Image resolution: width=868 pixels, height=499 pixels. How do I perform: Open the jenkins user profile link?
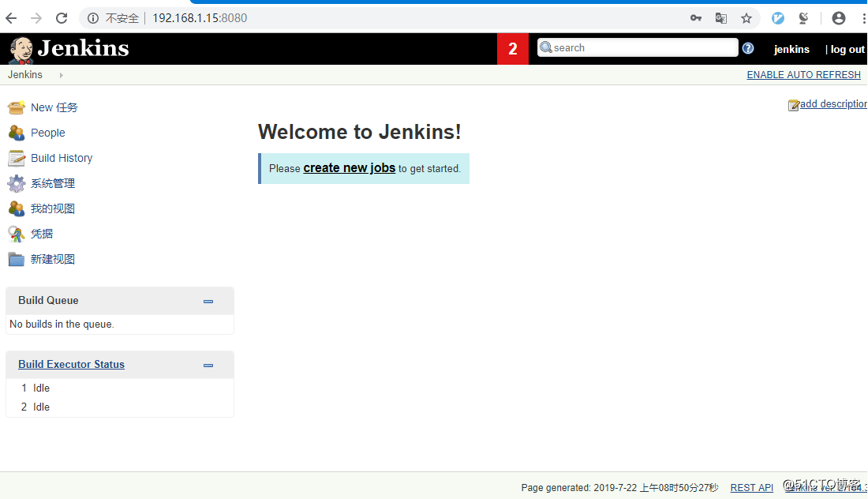tap(791, 49)
